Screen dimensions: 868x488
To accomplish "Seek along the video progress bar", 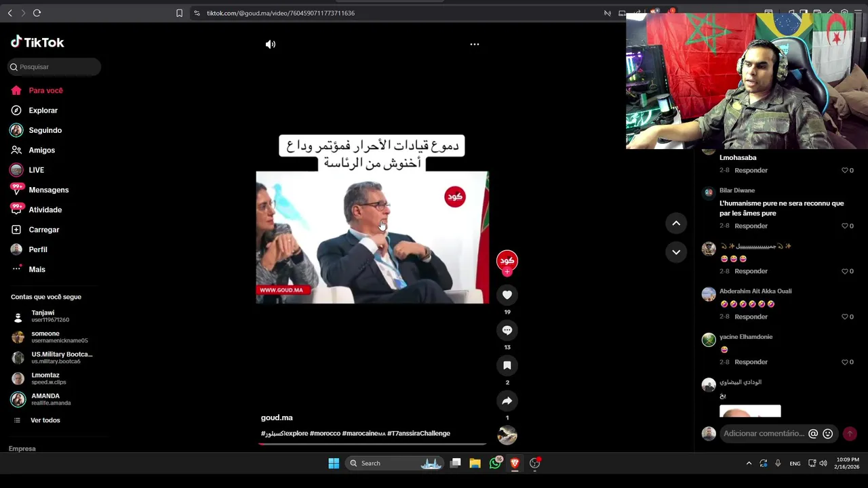I will pyautogui.click(x=372, y=445).
